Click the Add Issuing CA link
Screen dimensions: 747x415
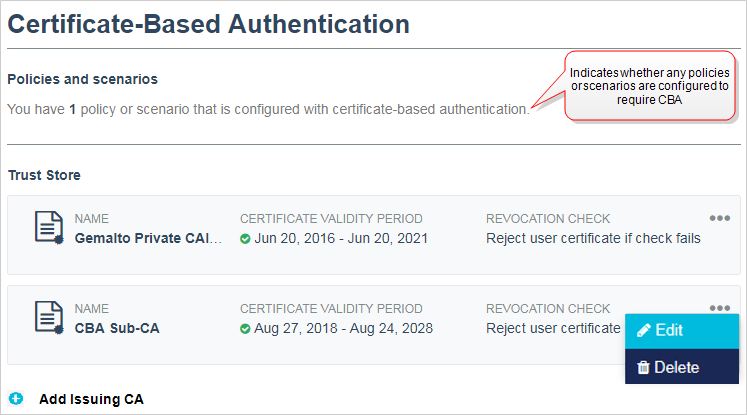(x=91, y=399)
